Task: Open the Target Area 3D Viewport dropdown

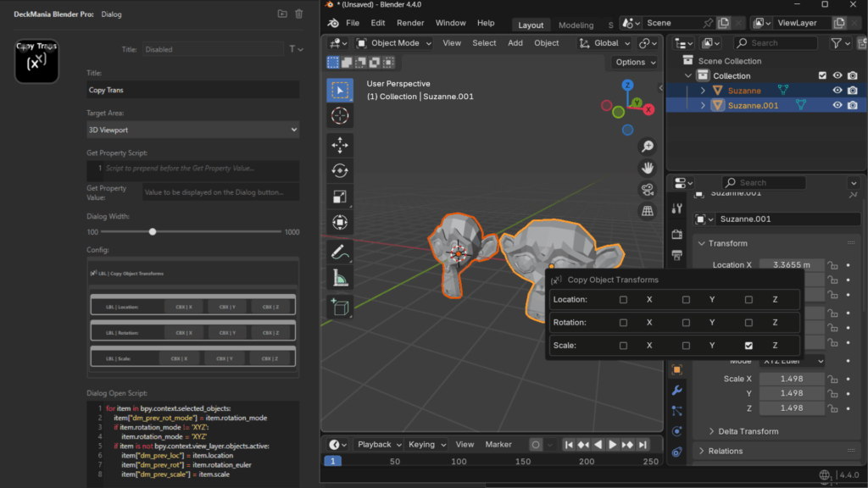Action: click(x=193, y=130)
